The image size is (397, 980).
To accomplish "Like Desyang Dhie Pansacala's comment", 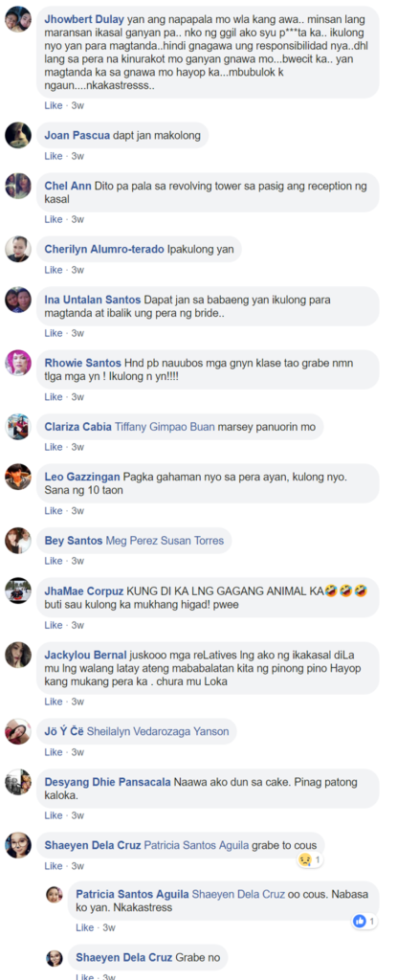I will point(54,815).
